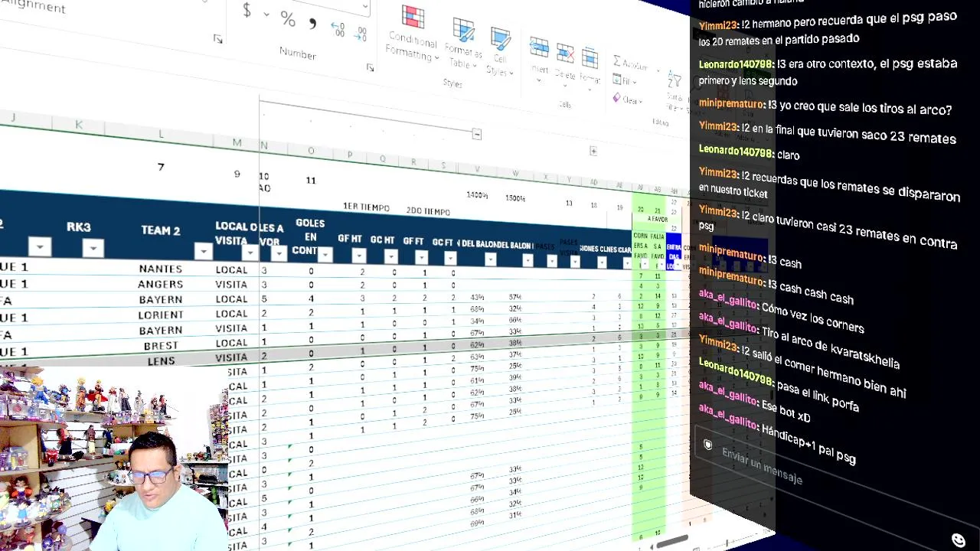Click in the Enviar un mensaje chat field
The height and width of the screenshot is (551, 980).
click(762, 466)
